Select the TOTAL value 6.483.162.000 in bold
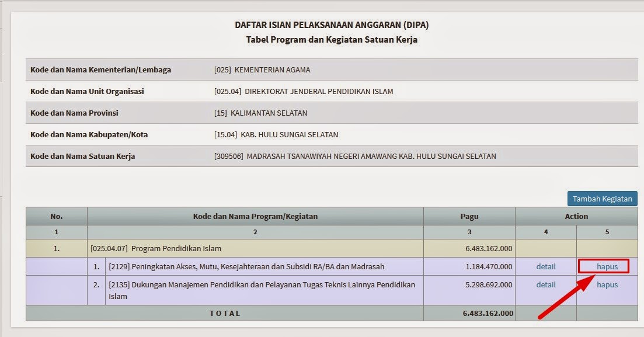This screenshot has height=337, width=644. (488, 313)
